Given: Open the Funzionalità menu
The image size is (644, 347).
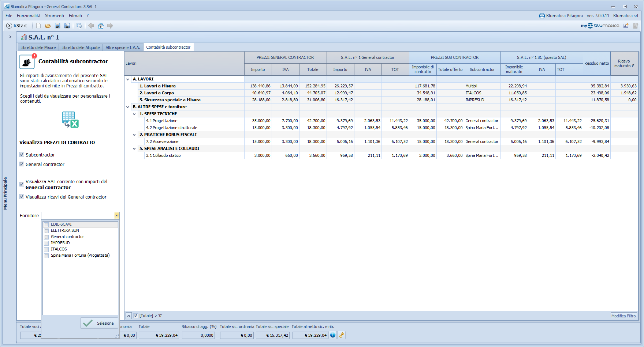Looking at the screenshot, I should [x=29, y=16].
